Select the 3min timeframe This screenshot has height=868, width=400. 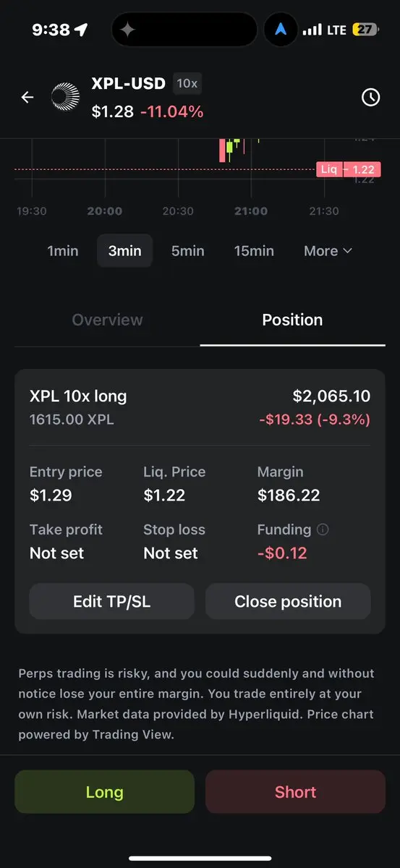coord(125,251)
